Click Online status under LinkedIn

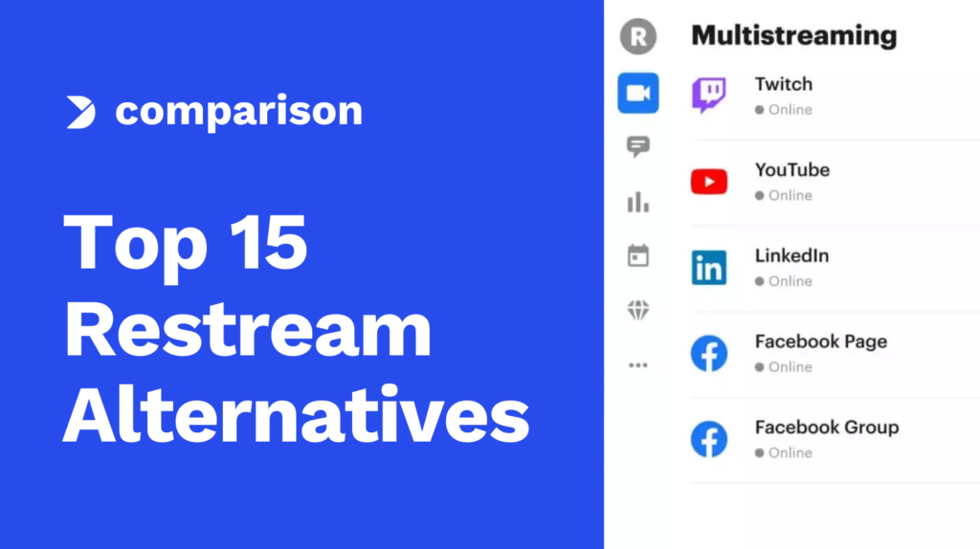click(x=784, y=281)
